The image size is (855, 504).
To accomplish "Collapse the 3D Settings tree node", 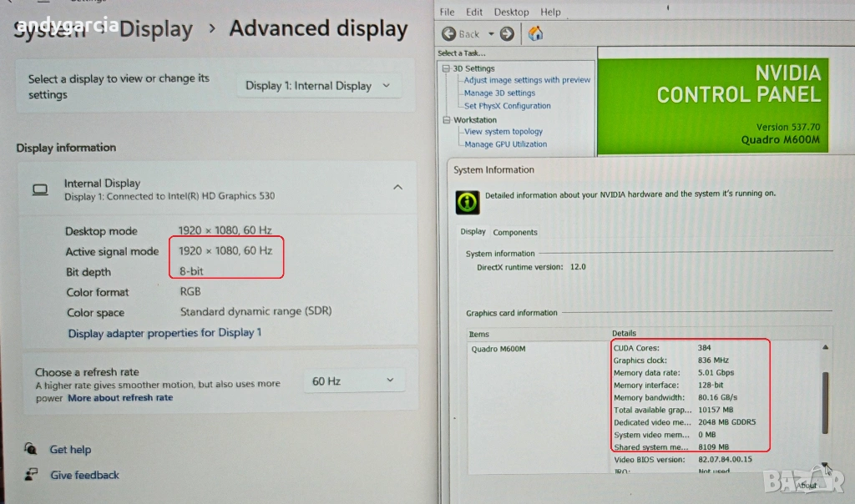I will 447,68.
